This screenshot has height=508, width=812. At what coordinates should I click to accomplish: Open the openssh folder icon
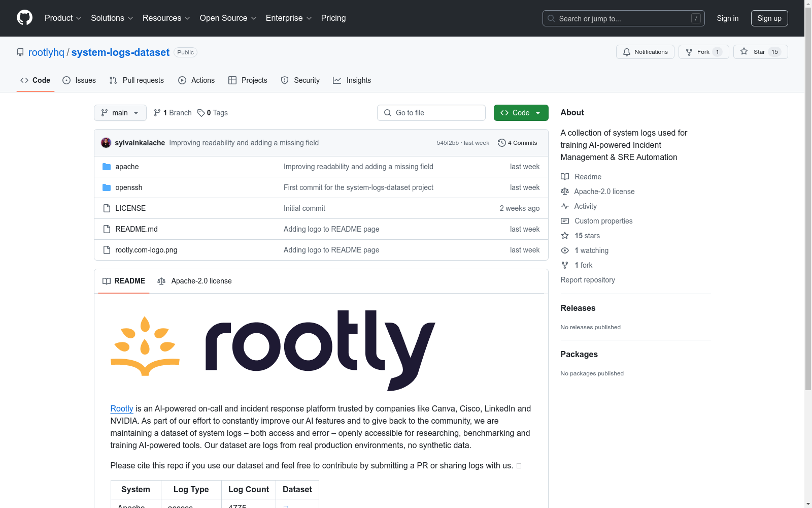pos(107,187)
